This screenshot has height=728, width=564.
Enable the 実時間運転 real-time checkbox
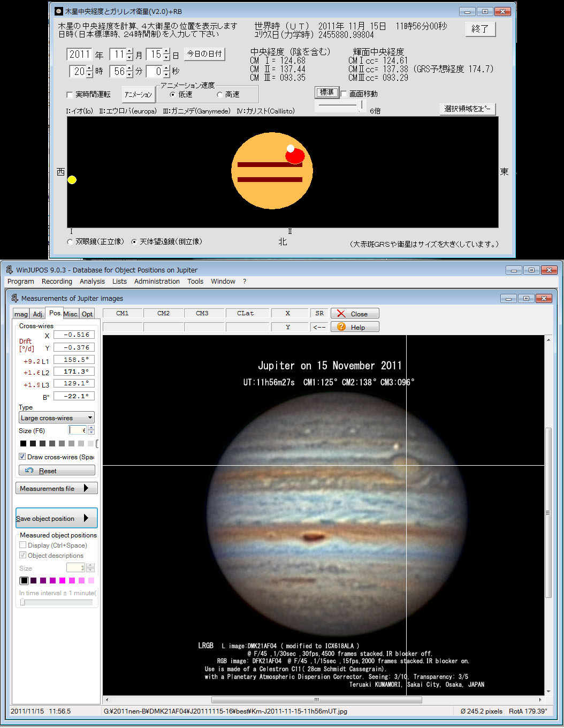pyautogui.click(x=70, y=95)
